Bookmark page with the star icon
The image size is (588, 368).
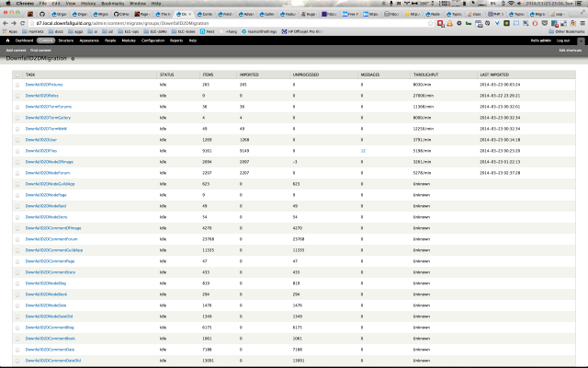[x=430, y=23]
